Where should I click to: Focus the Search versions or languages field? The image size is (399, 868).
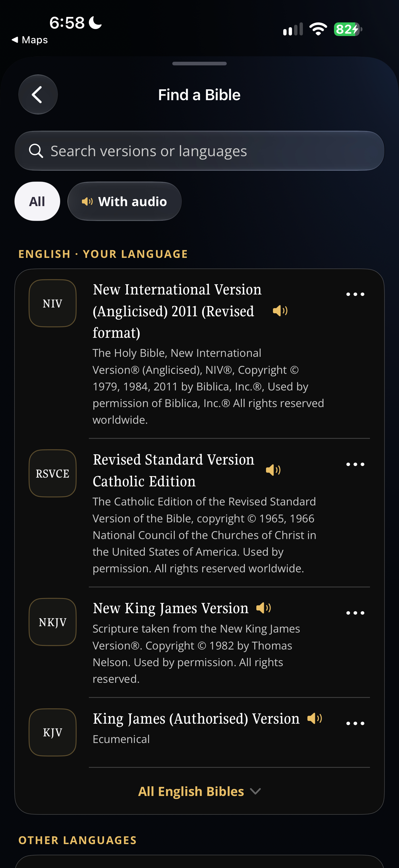(199, 151)
